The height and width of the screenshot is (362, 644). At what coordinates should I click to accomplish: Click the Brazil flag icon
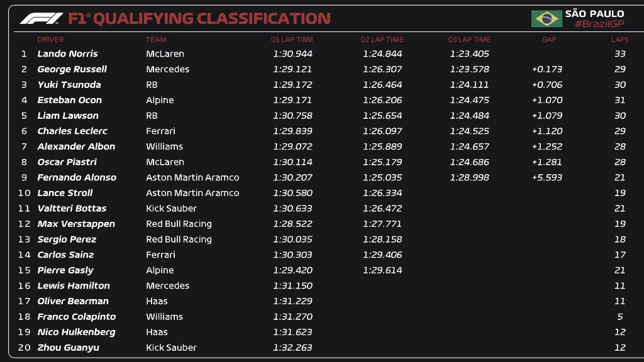[547, 19]
